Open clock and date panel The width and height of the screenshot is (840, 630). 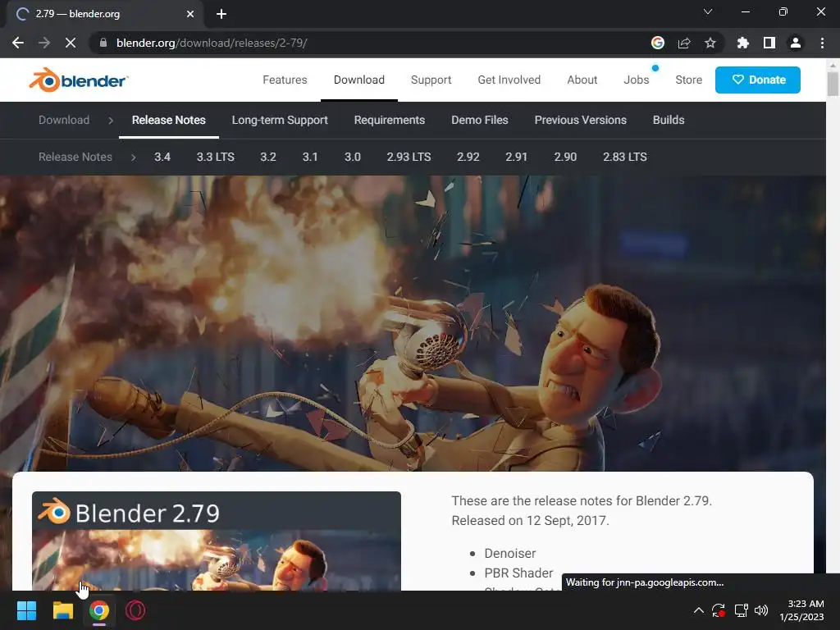(801, 610)
